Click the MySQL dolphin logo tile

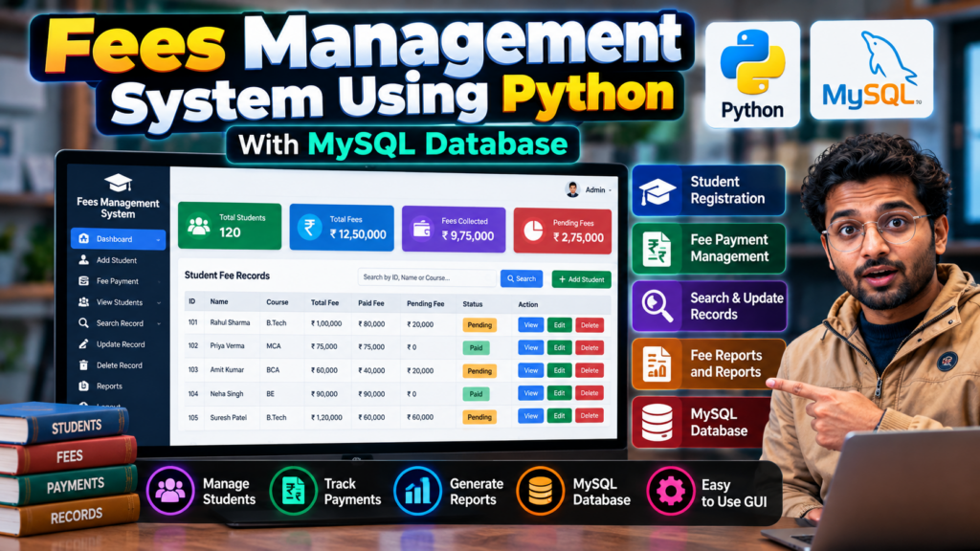(871, 69)
